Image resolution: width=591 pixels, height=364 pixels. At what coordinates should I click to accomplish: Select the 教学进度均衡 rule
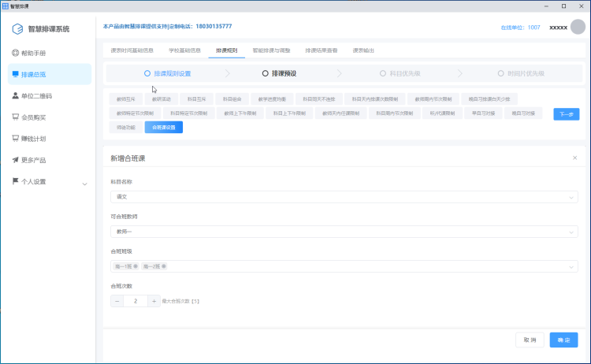pos(272,99)
